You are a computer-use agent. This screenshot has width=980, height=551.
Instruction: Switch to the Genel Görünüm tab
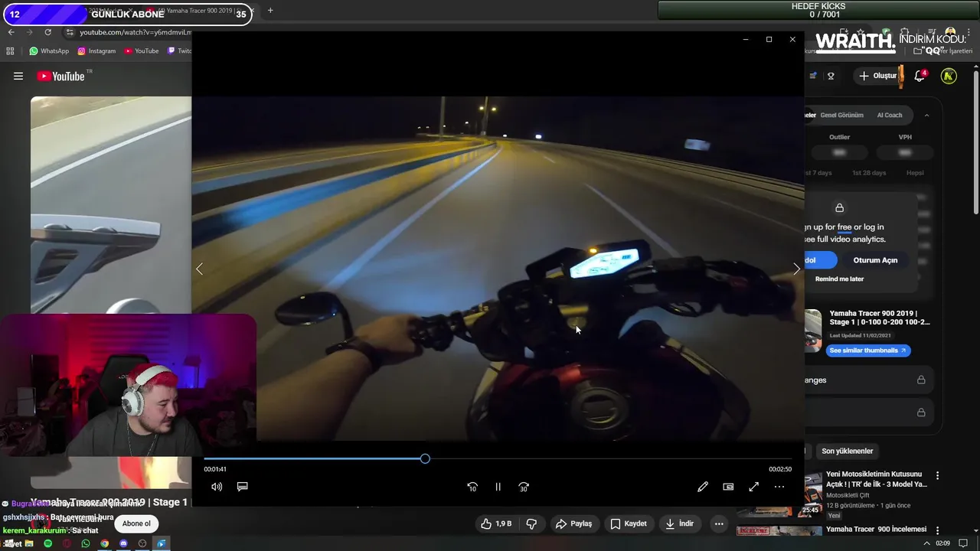point(841,115)
